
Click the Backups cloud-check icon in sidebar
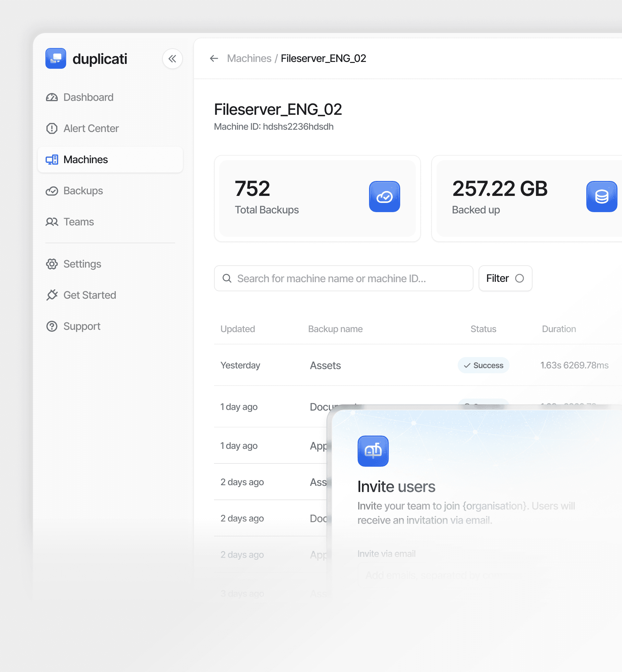click(52, 191)
